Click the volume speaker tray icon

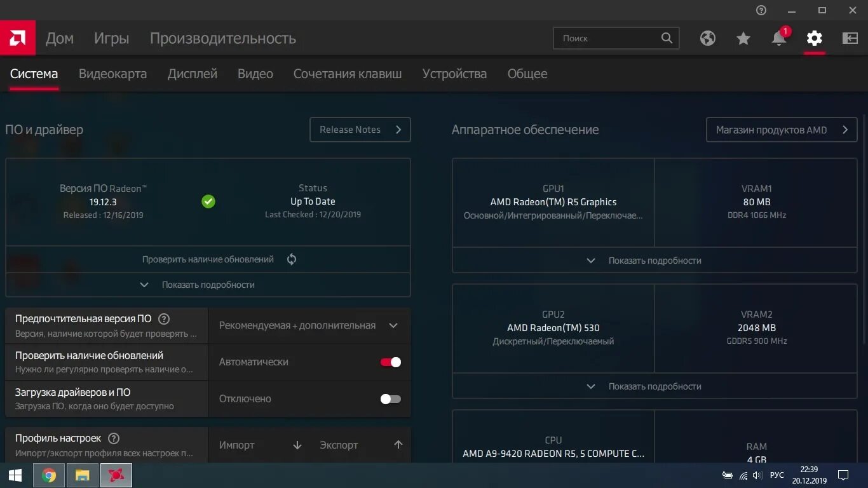coord(757,475)
